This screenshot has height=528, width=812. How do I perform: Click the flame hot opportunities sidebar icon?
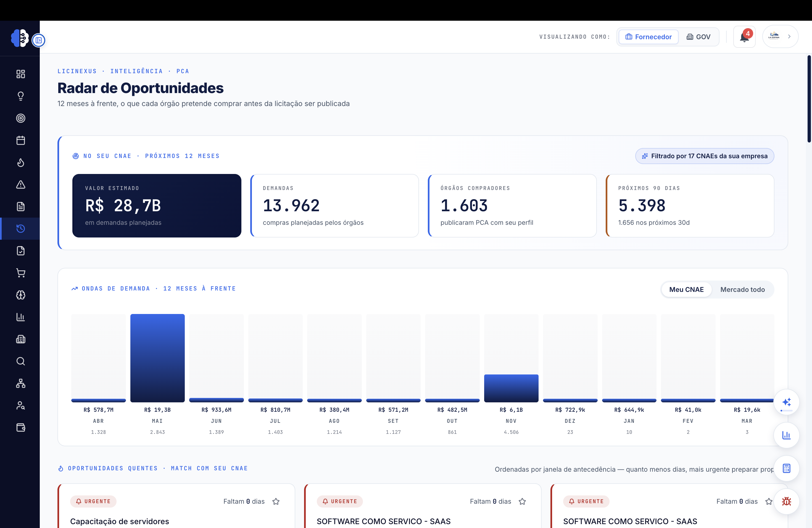tap(20, 162)
